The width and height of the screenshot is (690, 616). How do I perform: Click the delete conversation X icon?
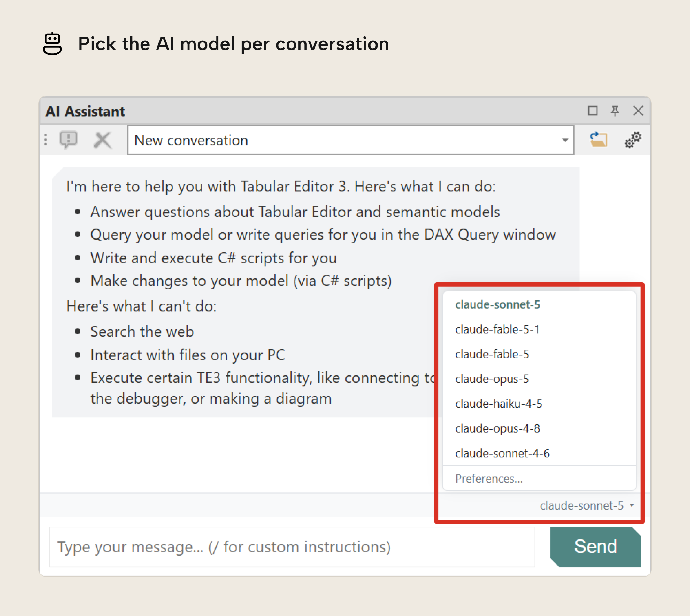(102, 140)
